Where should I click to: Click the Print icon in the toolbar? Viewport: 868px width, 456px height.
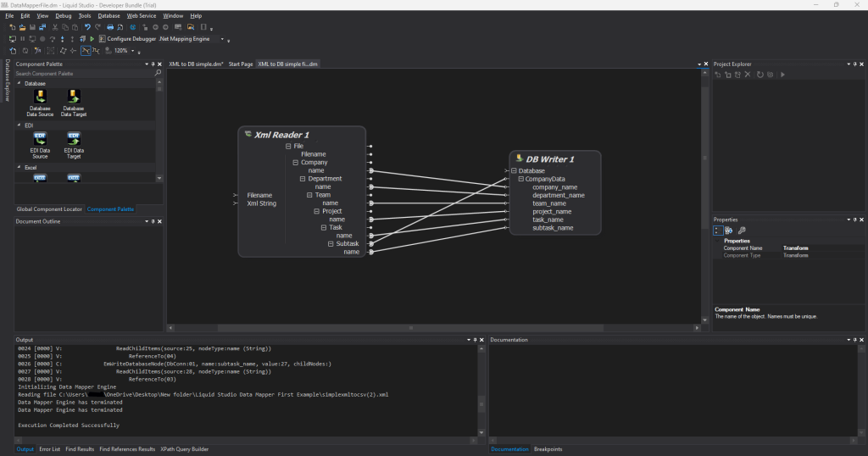coord(109,27)
